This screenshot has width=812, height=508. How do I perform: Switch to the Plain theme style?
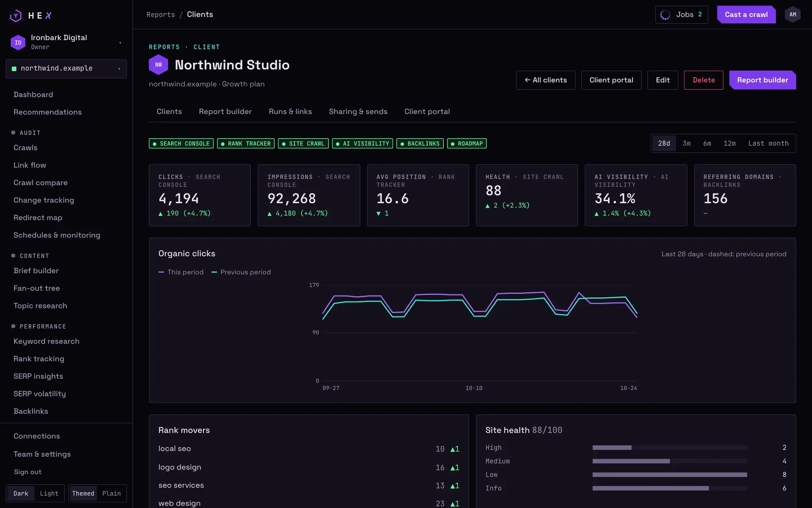(111, 493)
